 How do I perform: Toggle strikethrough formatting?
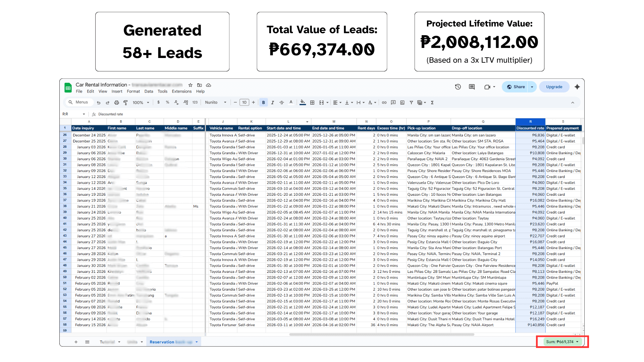coord(281,103)
